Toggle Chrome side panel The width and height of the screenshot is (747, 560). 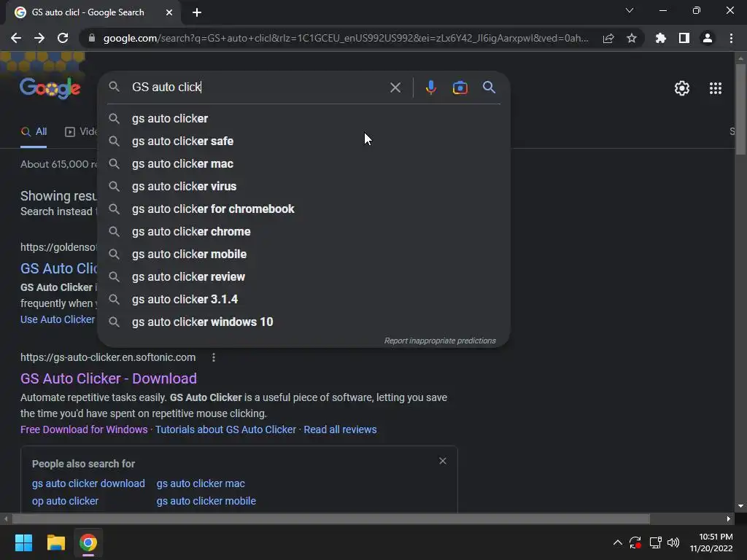point(684,38)
